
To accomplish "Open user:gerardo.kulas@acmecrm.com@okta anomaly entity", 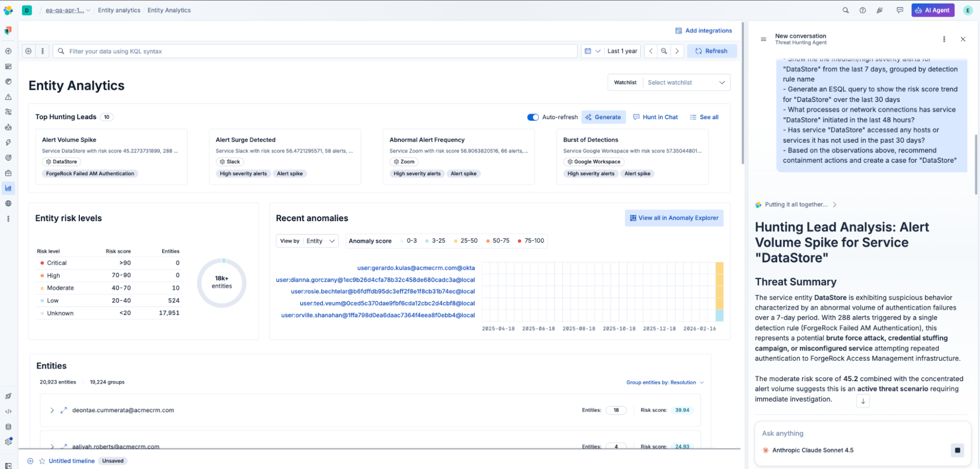I will tap(416, 268).
